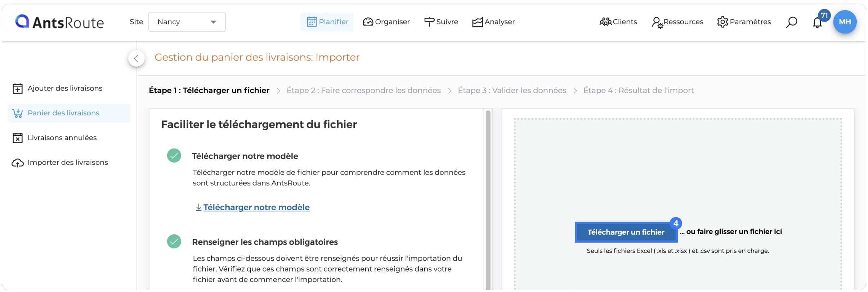The height and width of the screenshot is (292, 868).
Task: Click the supported Excel and csv formats note
Action: 677,251
